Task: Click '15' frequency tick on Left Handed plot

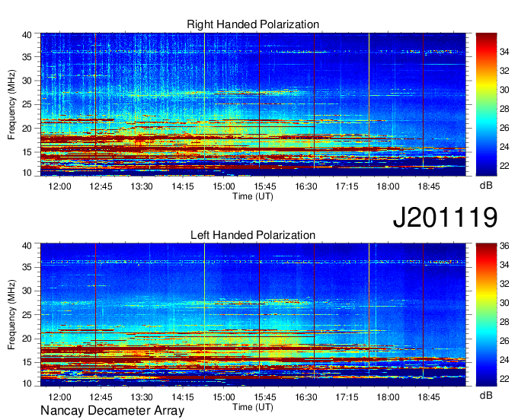Action: pyautogui.click(x=27, y=363)
